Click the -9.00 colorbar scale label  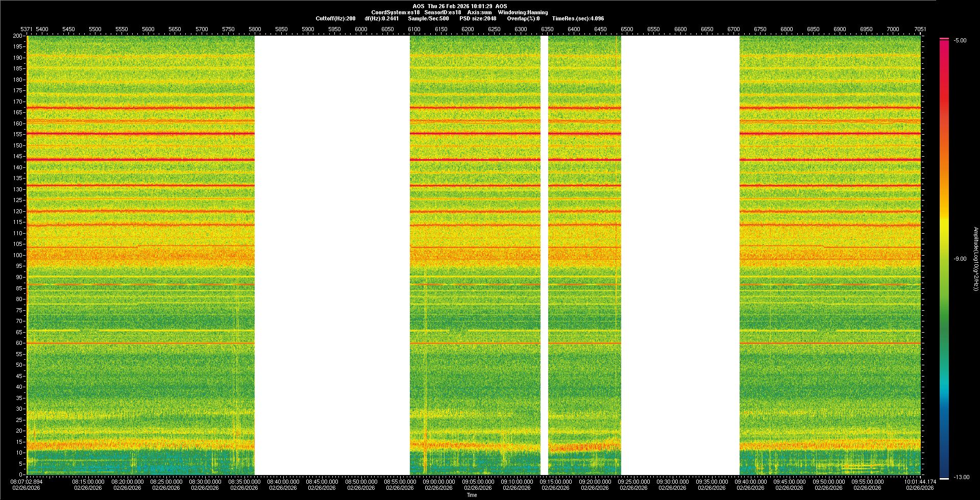tap(960, 259)
